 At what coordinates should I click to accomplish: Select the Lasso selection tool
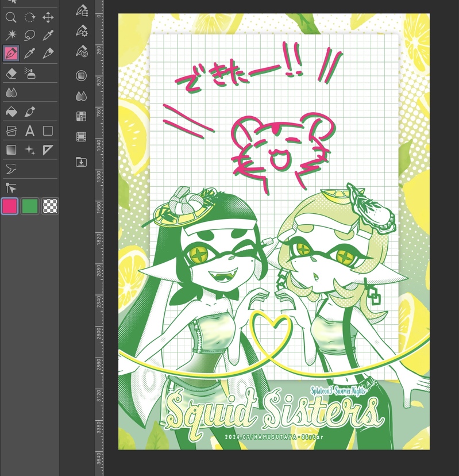(29, 35)
